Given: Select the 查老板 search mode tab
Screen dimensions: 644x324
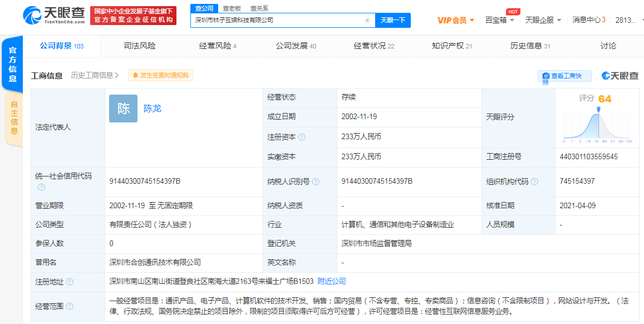Looking at the screenshot, I should point(232,8).
